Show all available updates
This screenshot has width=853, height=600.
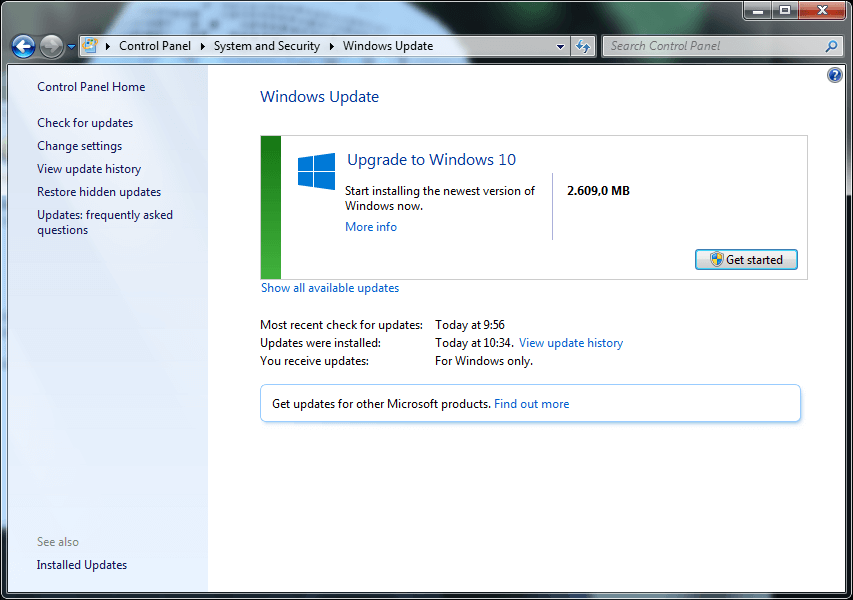330,288
